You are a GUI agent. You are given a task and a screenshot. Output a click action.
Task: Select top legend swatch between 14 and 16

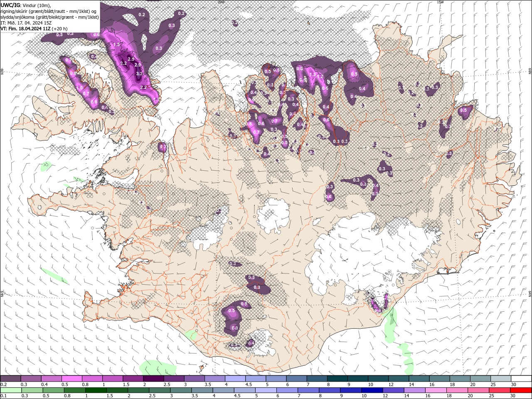click(419, 379)
